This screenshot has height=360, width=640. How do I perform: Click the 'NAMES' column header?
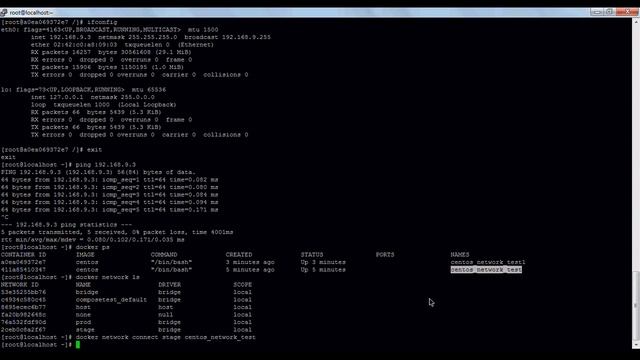point(460,255)
